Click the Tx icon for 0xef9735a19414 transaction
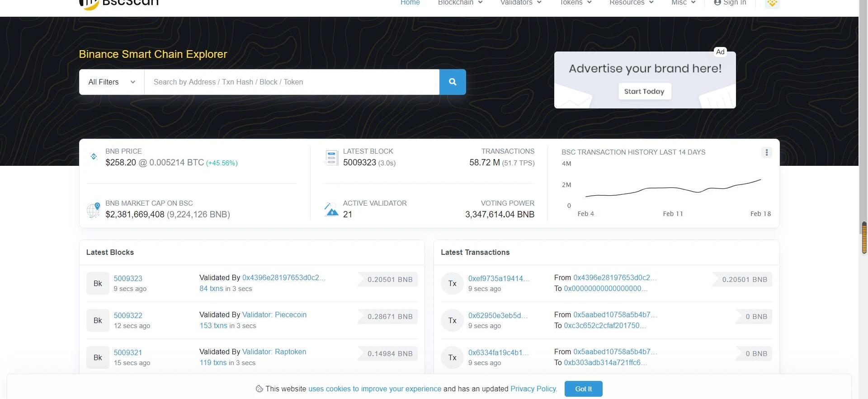868x399 pixels. (x=452, y=283)
